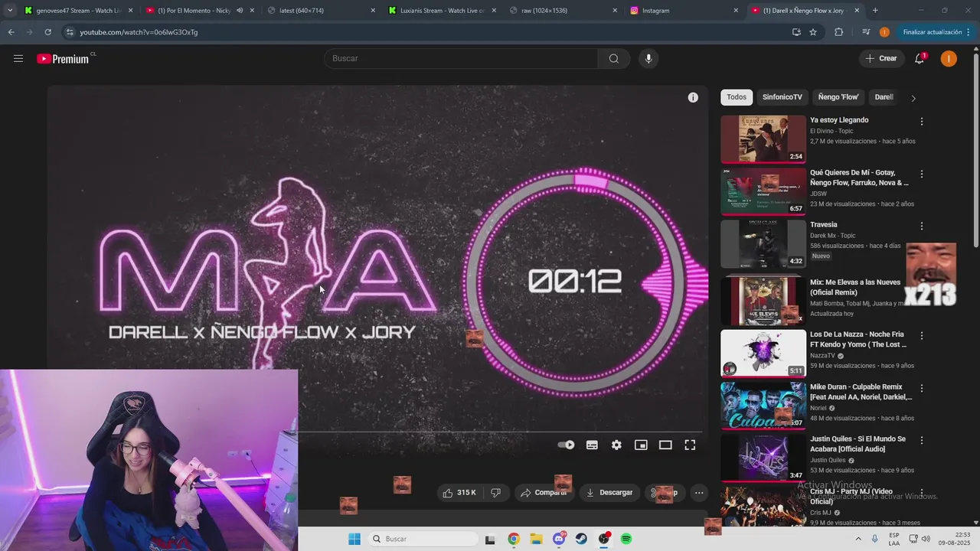Open more actions three-dot button below video
980x551 pixels.
click(699, 493)
